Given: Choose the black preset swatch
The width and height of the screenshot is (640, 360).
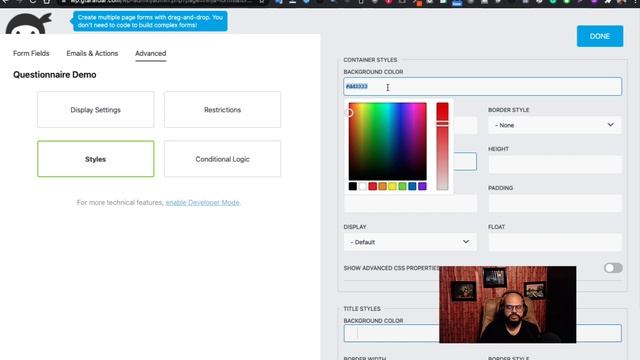Looking at the screenshot, I should (x=353, y=186).
